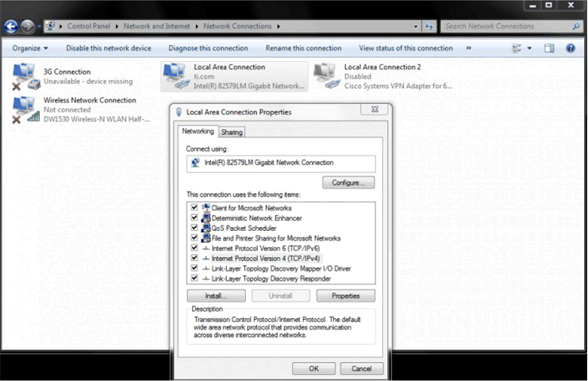The width and height of the screenshot is (588, 381).
Task: Open Help with the question mark icon
Action: [570, 48]
